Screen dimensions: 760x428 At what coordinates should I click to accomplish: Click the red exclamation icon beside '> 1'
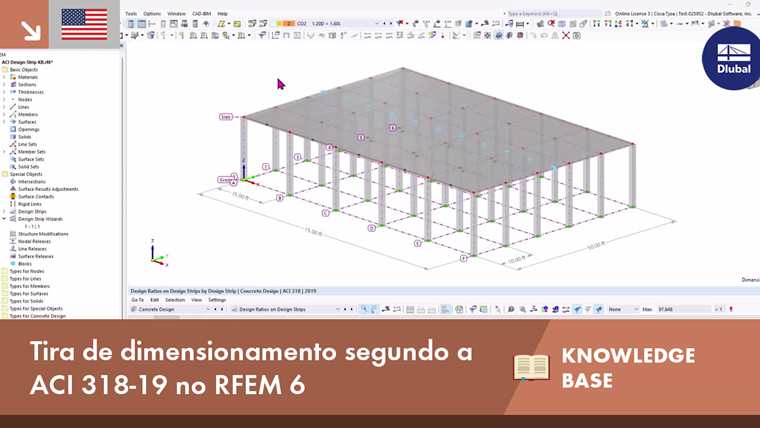coord(731,309)
